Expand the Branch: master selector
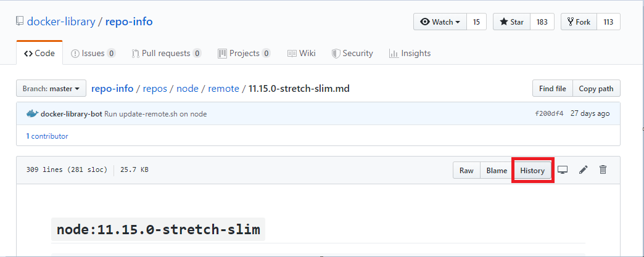This screenshot has width=644, height=257. 51,89
